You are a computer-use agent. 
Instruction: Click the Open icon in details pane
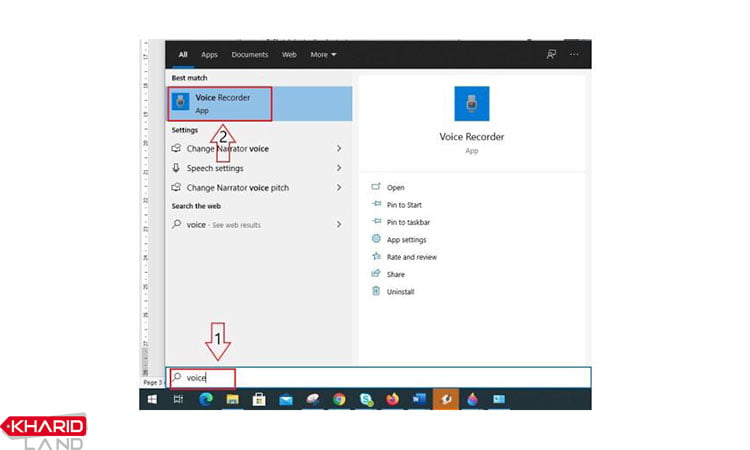(376, 187)
